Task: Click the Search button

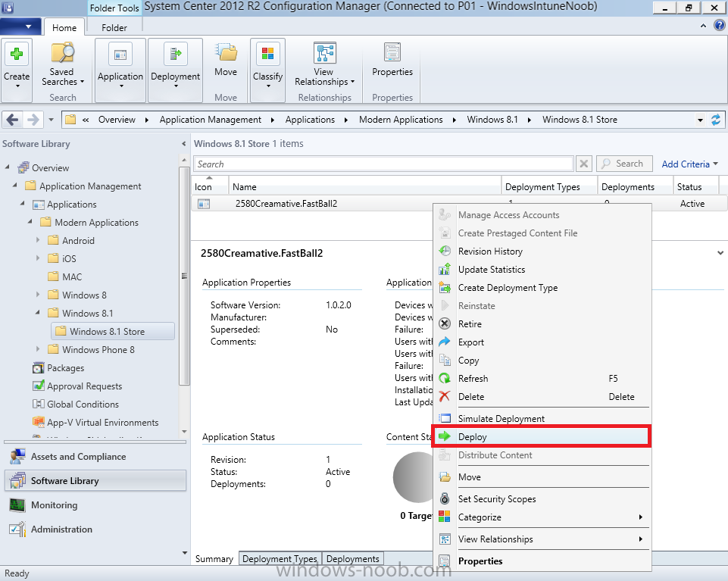Action: [x=624, y=164]
